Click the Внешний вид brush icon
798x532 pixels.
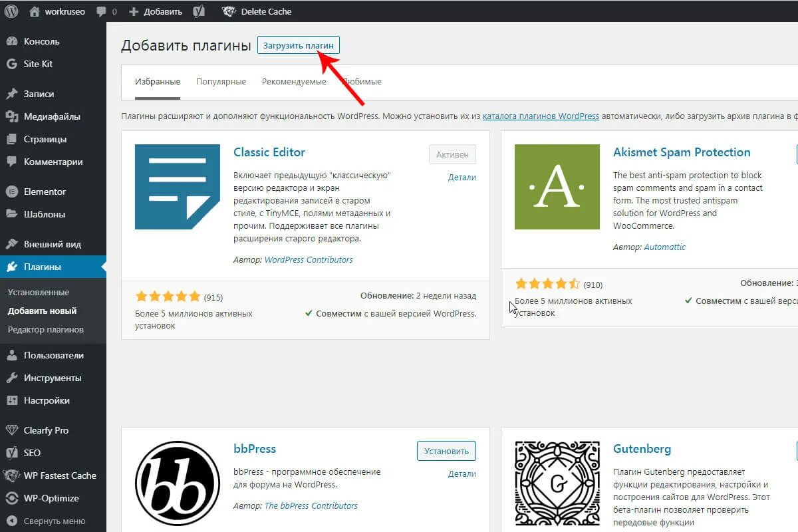click(x=11, y=244)
